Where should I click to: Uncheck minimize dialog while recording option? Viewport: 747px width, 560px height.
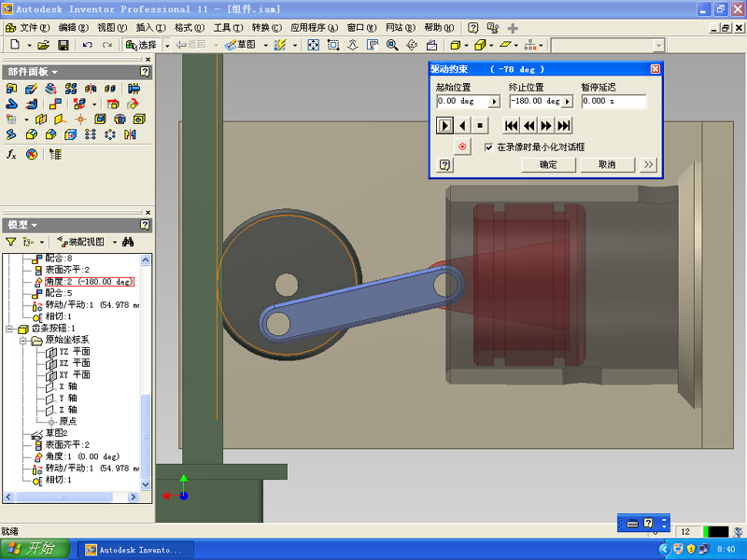(489, 147)
